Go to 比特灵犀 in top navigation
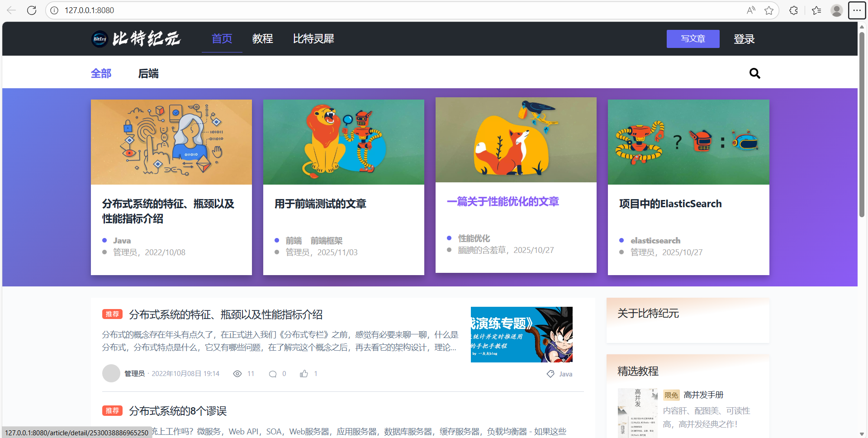Screen dimensions: 868x438 coord(313,39)
